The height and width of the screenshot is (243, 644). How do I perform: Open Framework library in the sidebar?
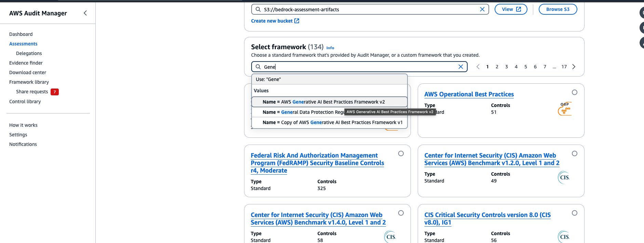(29, 82)
